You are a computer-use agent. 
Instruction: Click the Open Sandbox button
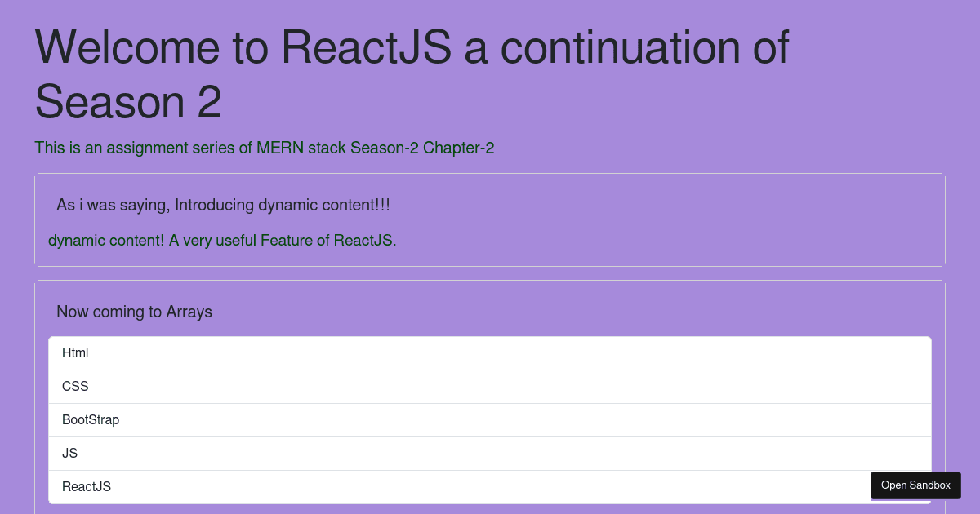pos(915,485)
